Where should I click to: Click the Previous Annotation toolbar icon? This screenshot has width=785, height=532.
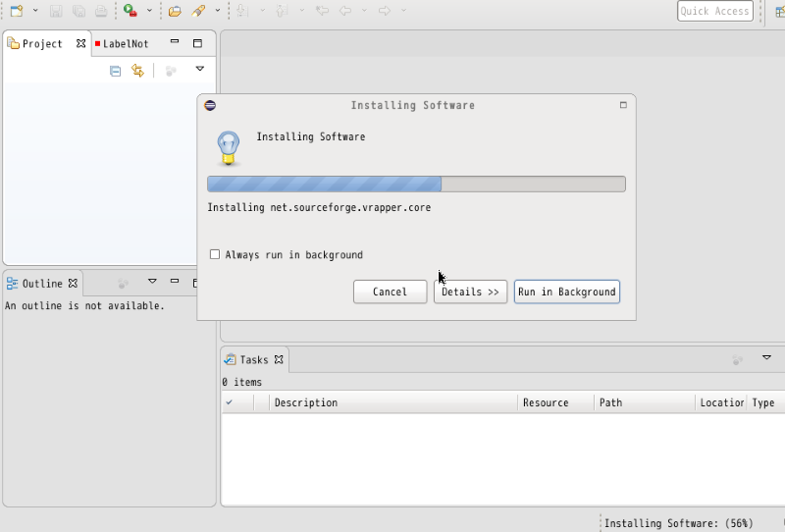point(283,11)
